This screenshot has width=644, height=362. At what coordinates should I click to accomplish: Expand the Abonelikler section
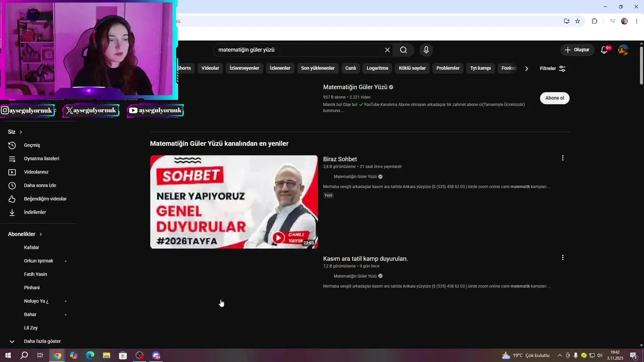[25, 234]
